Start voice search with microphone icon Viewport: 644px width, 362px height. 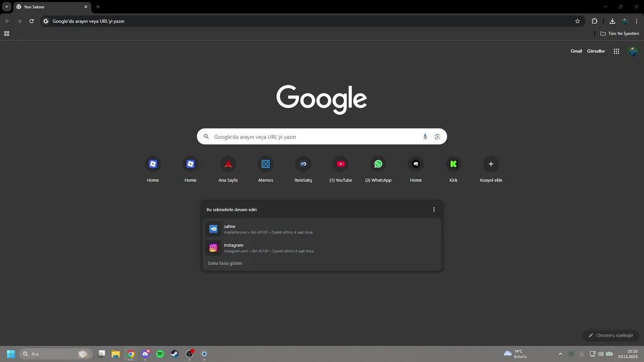(x=425, y=137)
